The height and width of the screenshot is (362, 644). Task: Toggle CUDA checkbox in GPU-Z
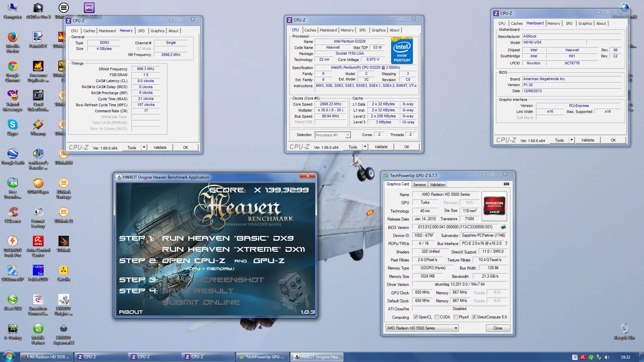437,317
